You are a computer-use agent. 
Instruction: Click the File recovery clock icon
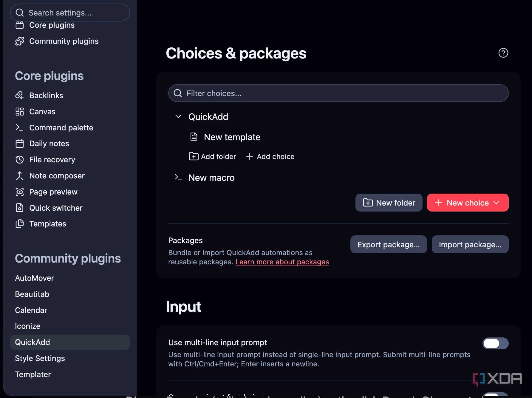pos(20,160)
